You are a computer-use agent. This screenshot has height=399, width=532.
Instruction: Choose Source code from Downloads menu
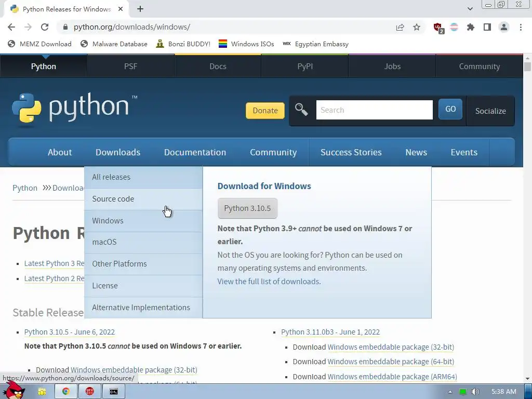(x=143, y=199)
